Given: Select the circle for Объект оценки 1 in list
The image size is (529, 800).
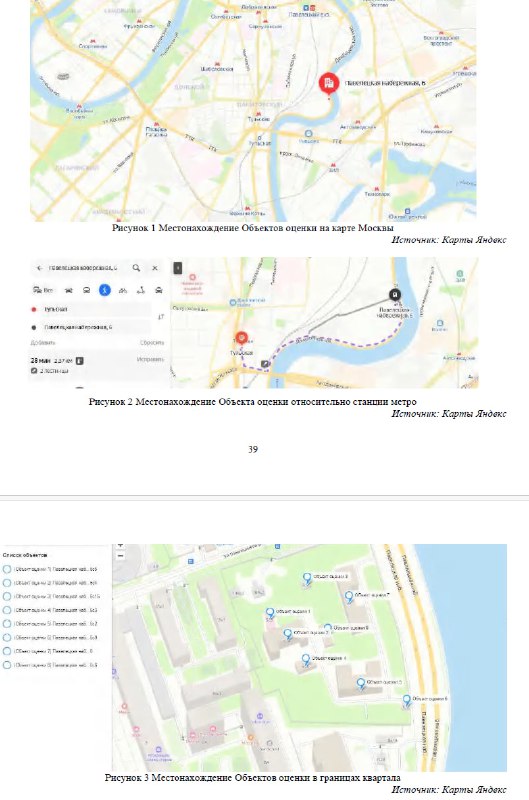Looking at the screenshot, I should (7, 569).
